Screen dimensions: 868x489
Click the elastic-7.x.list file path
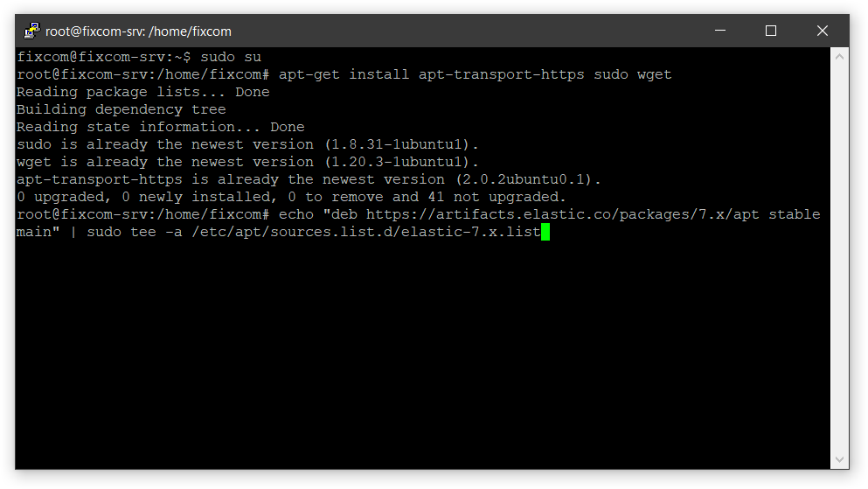pos(366,232)
